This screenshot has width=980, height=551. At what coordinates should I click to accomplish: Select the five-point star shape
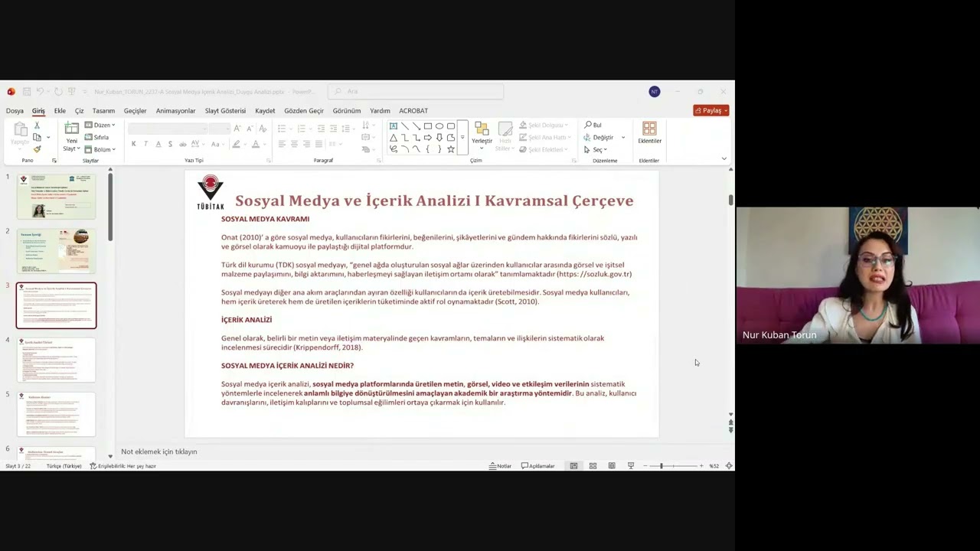click(451, 149)
